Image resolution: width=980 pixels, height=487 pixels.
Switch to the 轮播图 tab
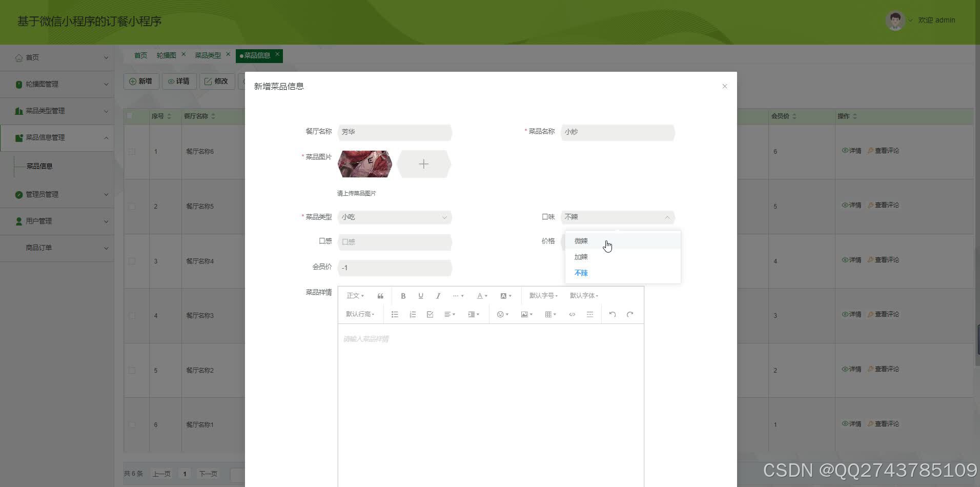pyautogui.click(x=166, y=55)
